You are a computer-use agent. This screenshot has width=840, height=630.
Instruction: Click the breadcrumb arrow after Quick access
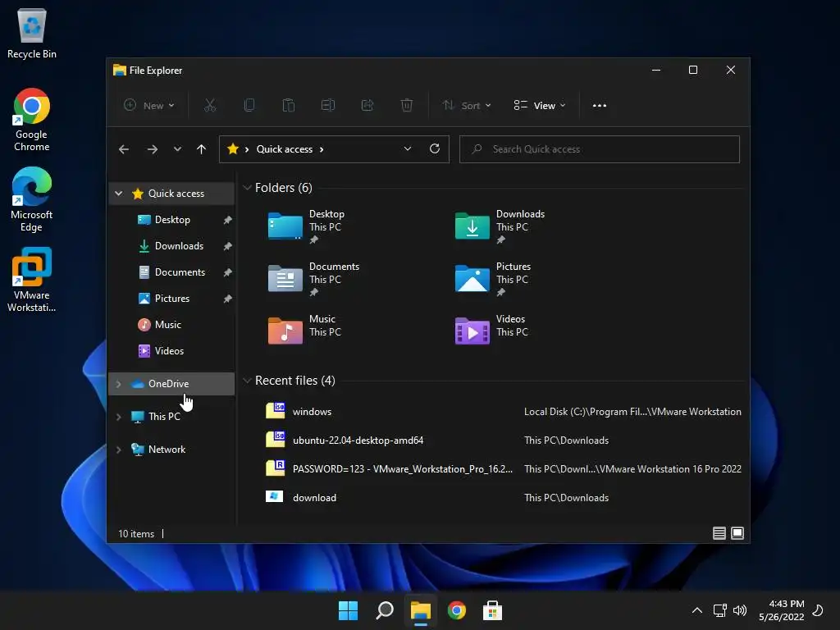[x=322, y=149]
